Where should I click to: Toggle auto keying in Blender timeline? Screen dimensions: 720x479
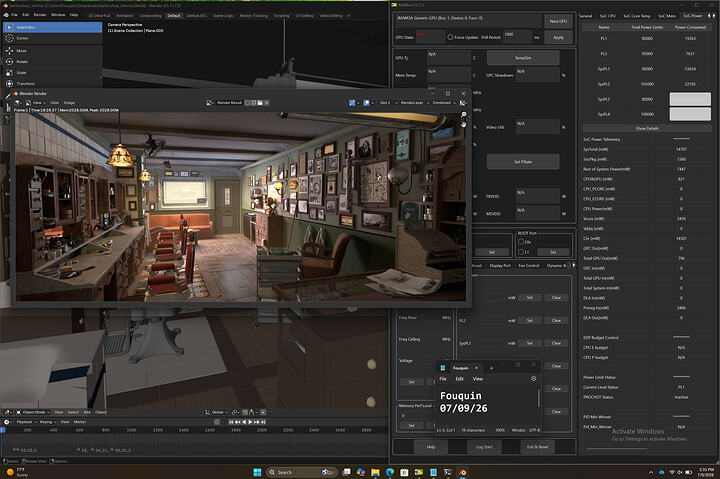pyautogui.click(x=217, y=422)
